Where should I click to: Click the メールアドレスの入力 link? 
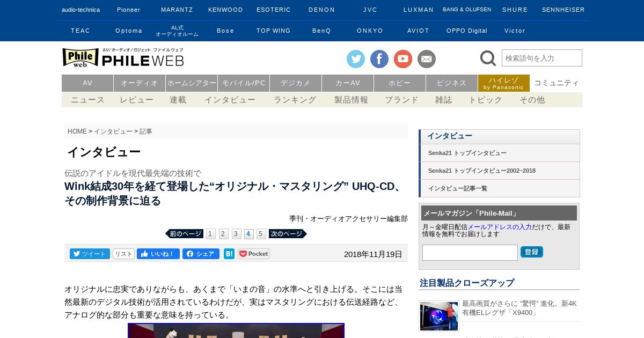pos(500,227)
